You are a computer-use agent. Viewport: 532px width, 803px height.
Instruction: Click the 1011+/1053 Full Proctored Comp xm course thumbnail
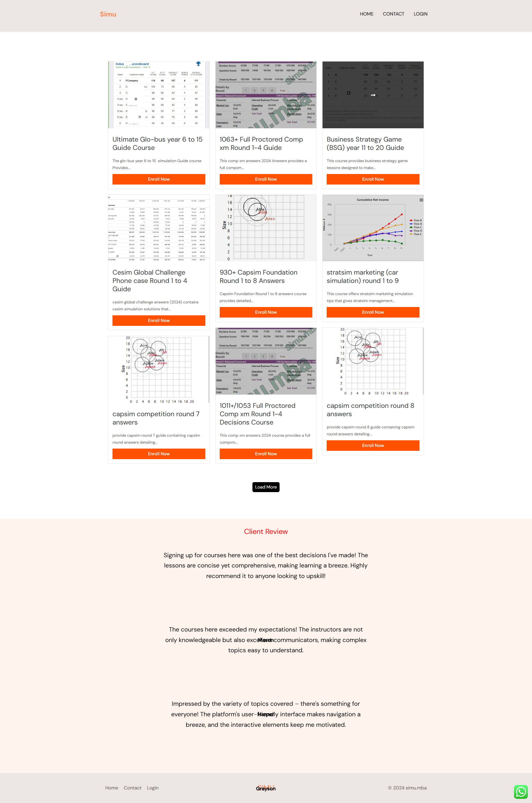265,361
